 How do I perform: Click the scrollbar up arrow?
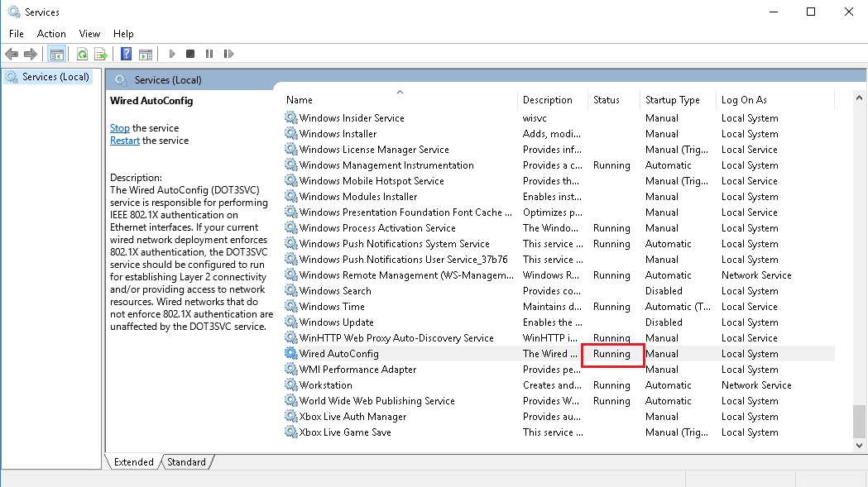[859, 98]
